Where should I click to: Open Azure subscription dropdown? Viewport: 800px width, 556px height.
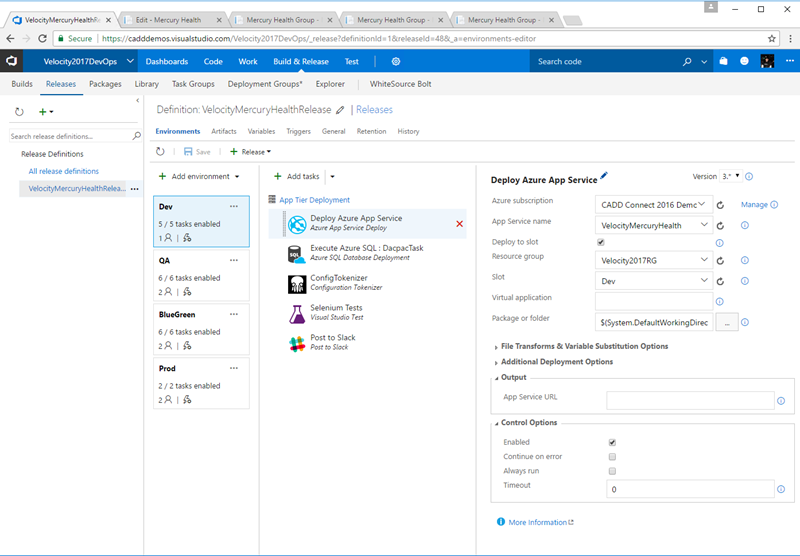pyautogui.click(x=654, y=205)
